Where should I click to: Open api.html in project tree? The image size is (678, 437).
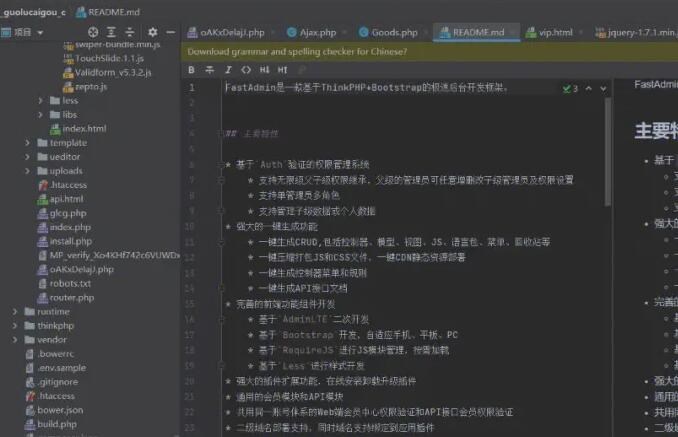[60, 199]
